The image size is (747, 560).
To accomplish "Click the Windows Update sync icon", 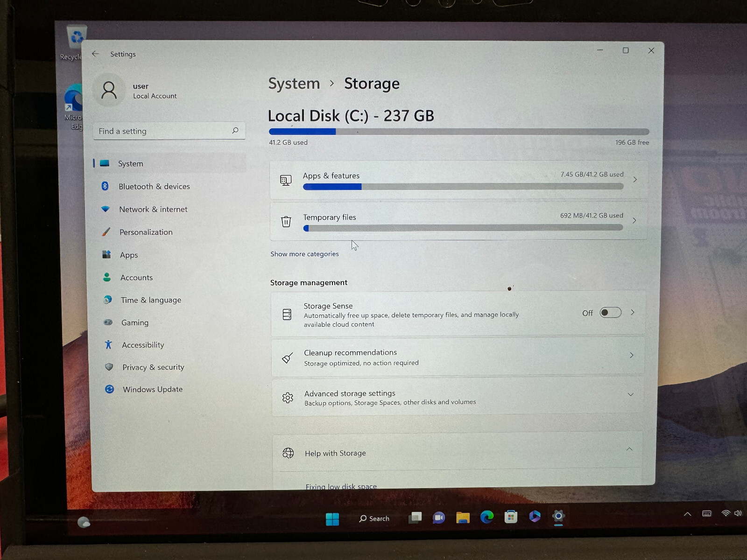I will 110,389.
